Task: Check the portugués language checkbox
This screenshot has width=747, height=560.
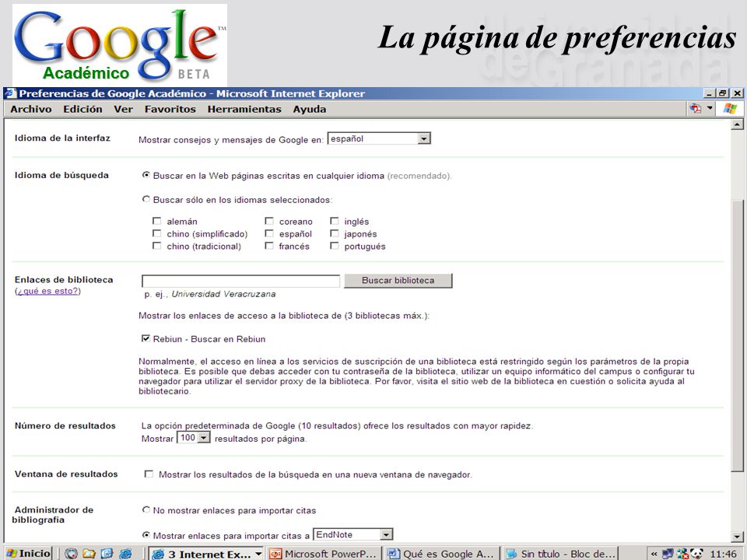Action: [335, 246]
